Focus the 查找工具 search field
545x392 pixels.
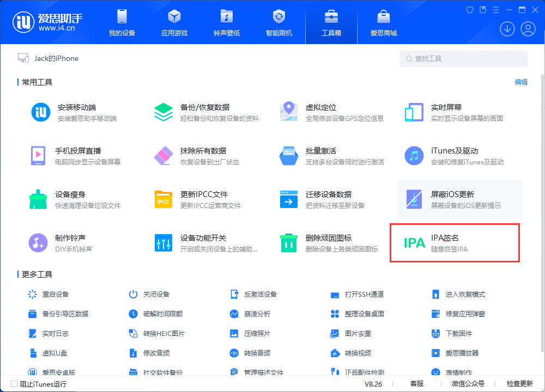tap(464, 59)
